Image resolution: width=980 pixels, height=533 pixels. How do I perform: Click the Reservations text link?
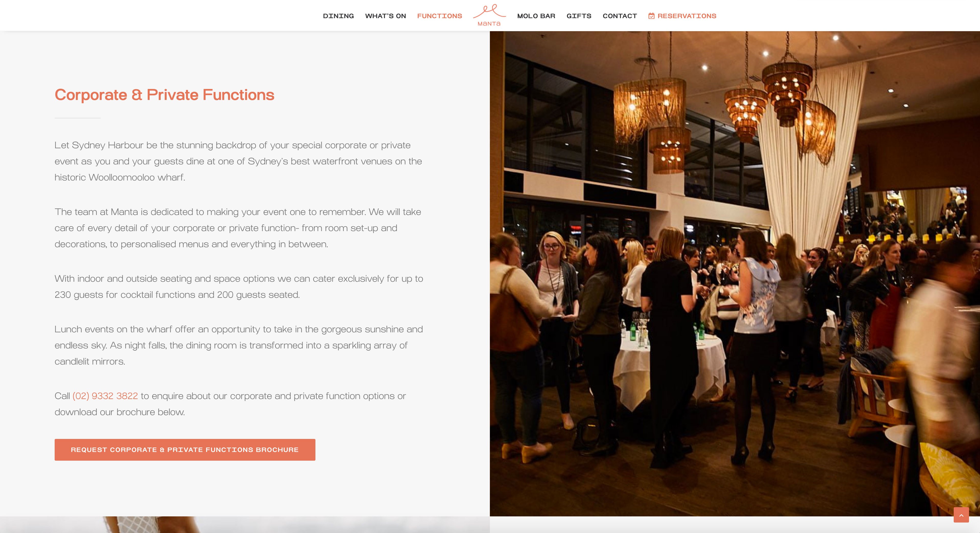pos(687,16)
